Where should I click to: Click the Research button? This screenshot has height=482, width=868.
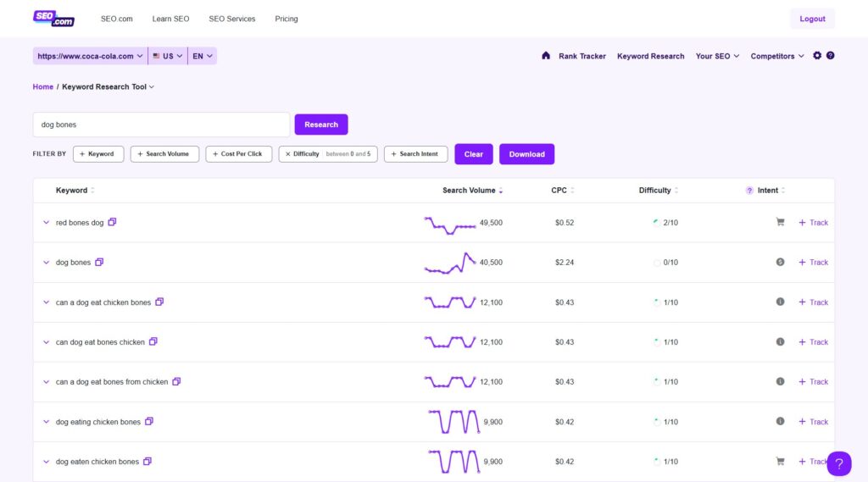321,125
